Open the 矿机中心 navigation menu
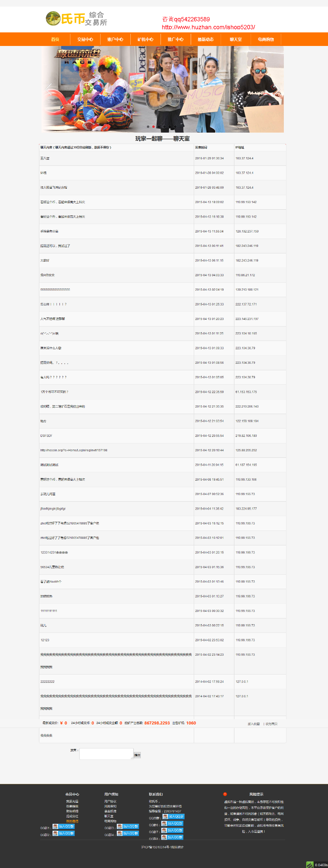The height and width of the screenshot is (868, 328). click(x=146, y=39)
